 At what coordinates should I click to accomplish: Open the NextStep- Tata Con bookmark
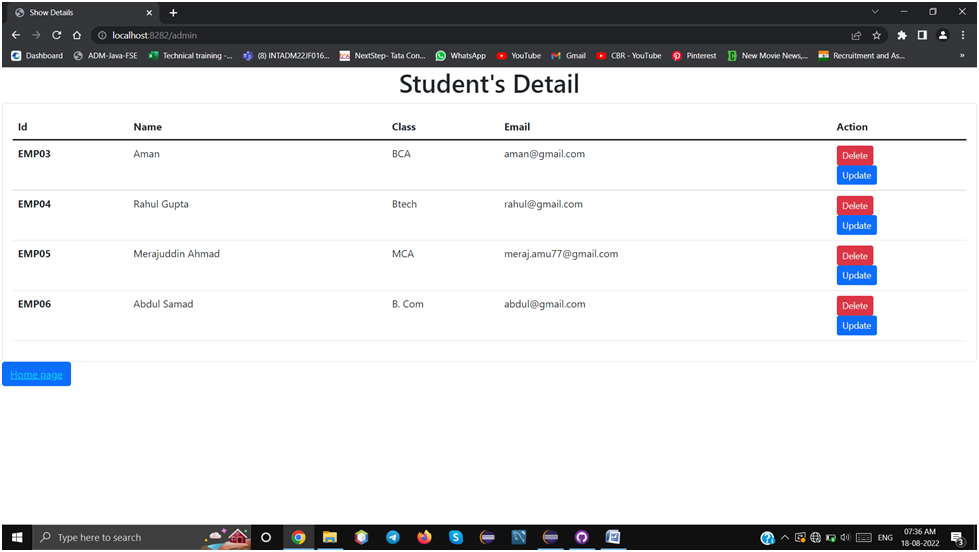[383, 56]
